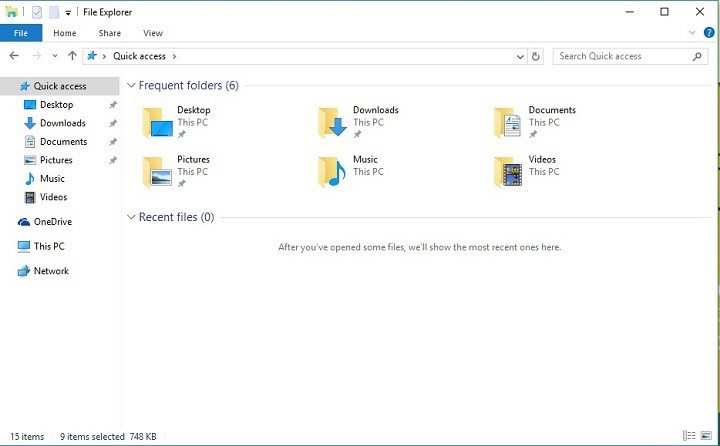Viewport: 720px width, 446px height.
Task: Open the File menu
Action: (x=21, y=33)
